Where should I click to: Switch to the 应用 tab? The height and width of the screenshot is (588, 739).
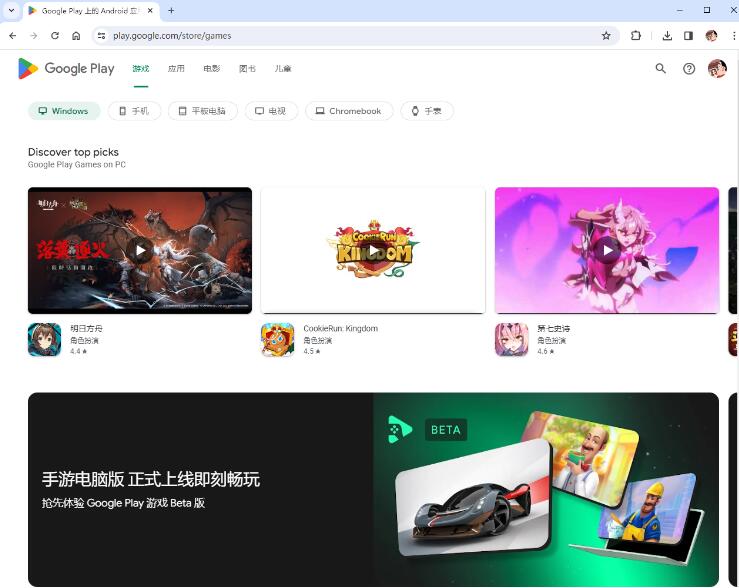coord(176,69)
